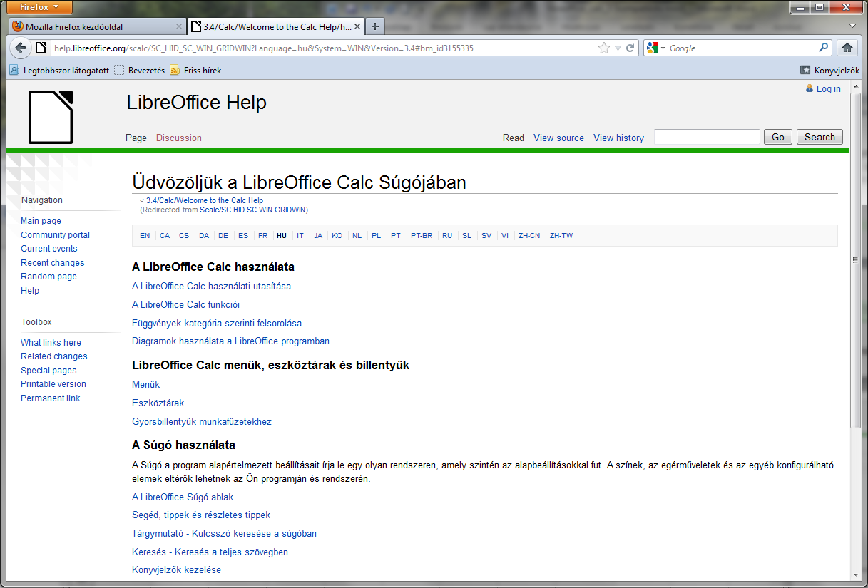868x588 pixels.
Task: Switch language to EN
Action: (145, 236)
